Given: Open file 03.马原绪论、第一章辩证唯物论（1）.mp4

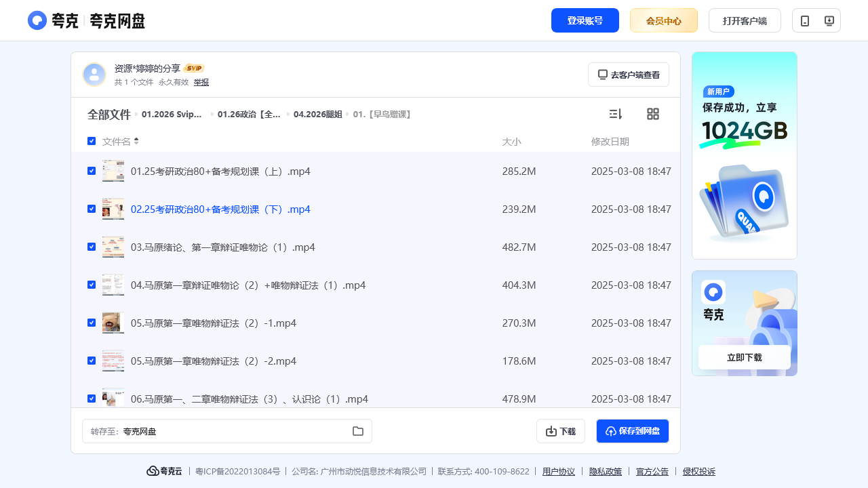Looking at the screenshot, I should click(x=223, y=247).
